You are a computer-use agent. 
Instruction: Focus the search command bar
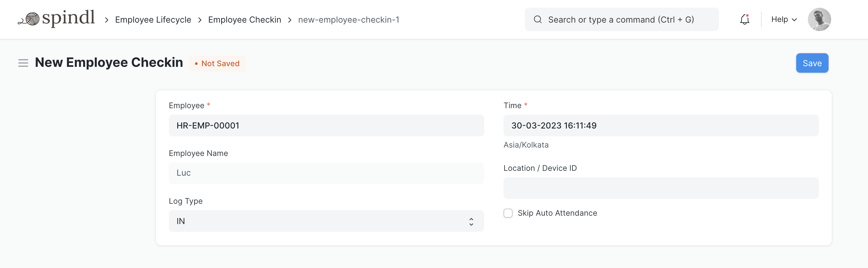(621, 19)
